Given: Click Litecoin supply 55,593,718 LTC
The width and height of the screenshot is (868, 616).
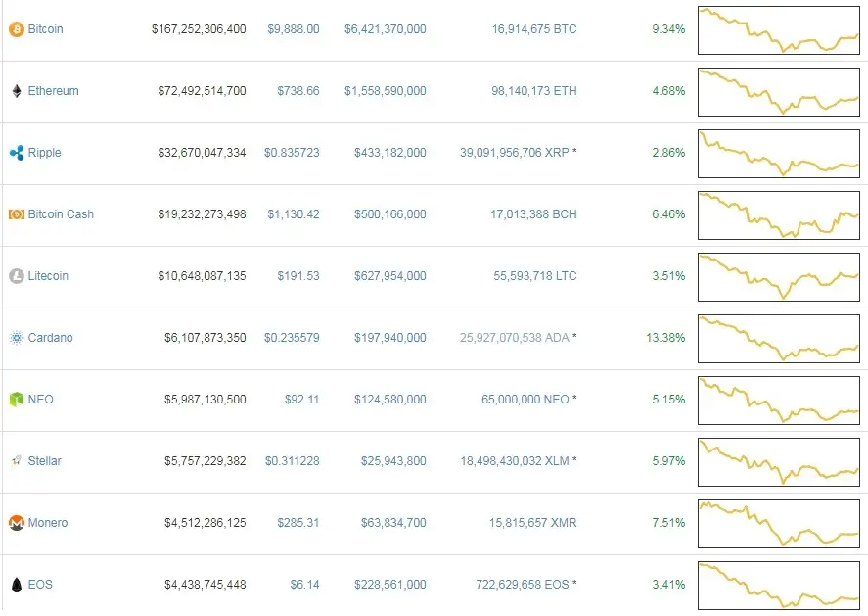Looking at the screenshot, I should click(x=535, y=276).
